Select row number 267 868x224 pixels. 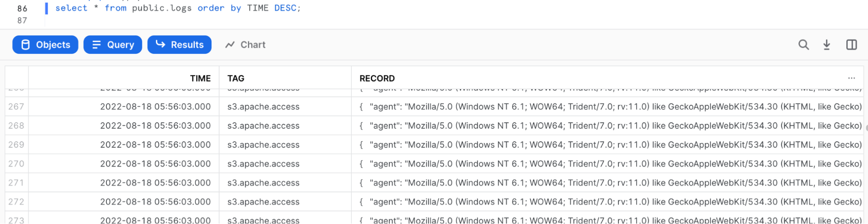[16, 107]
